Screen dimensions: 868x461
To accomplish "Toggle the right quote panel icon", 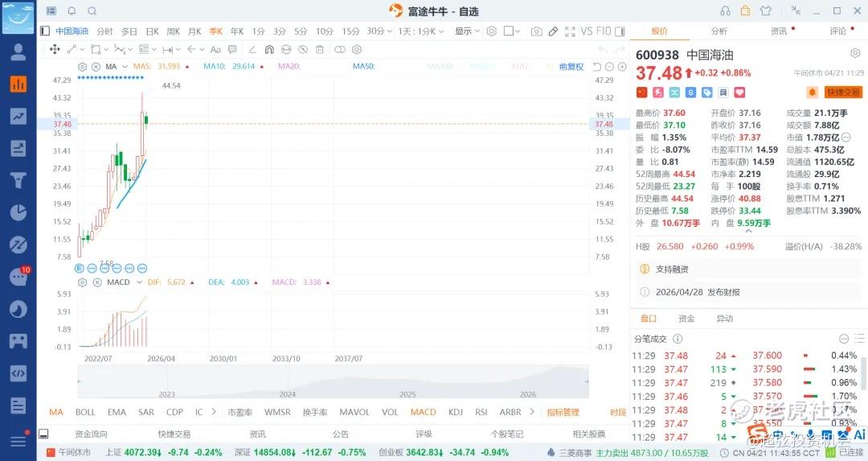I will (620, 31).
